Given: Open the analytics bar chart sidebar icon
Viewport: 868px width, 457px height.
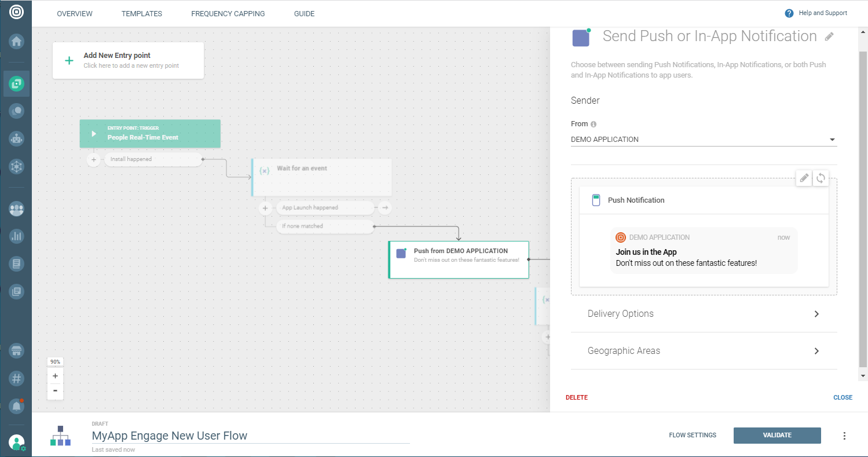Looking at the screenshot, I should [16, 236].
